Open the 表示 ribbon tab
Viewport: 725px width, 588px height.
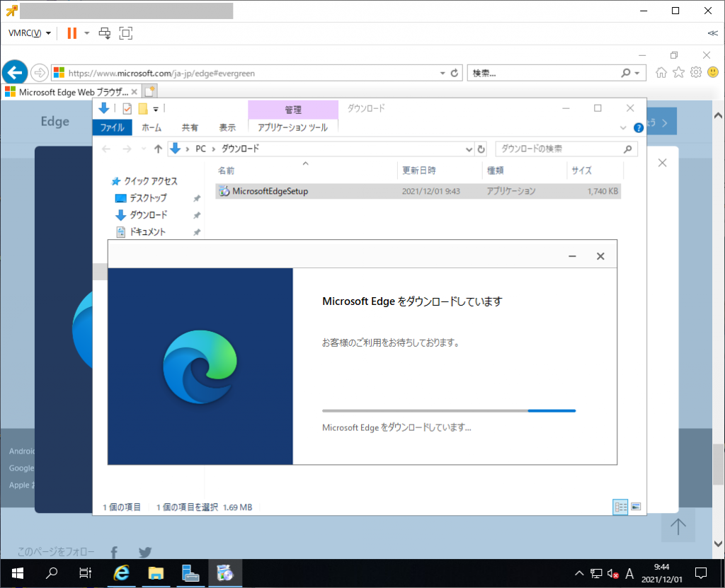[x=227, y=127]
